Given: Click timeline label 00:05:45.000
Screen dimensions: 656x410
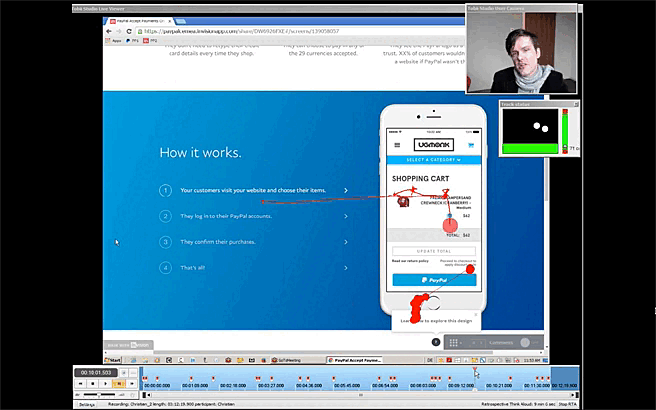Looking at the screenshot, I should (347, 386).
